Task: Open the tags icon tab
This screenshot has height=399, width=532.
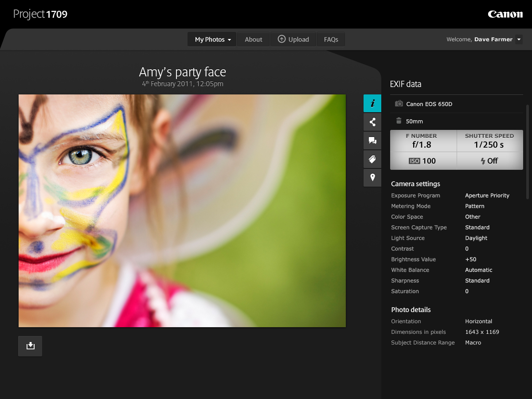Action: click(372, 159)
